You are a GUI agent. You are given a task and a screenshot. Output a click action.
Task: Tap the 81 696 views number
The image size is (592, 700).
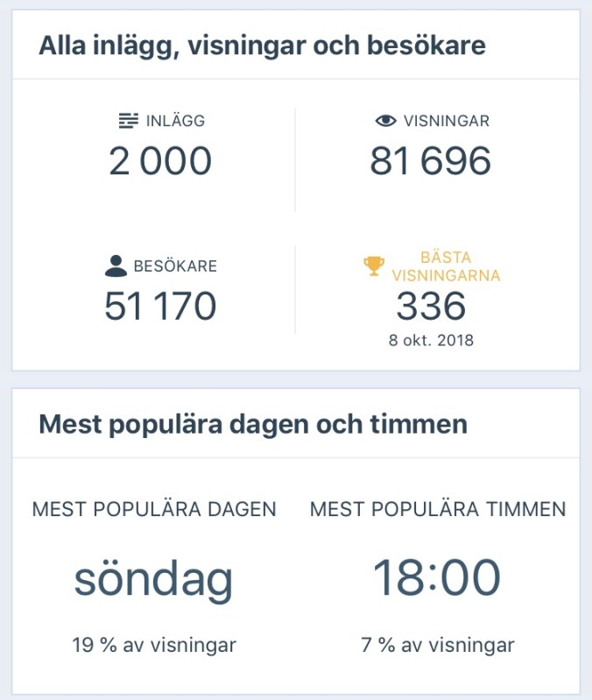tap(430, 162)
